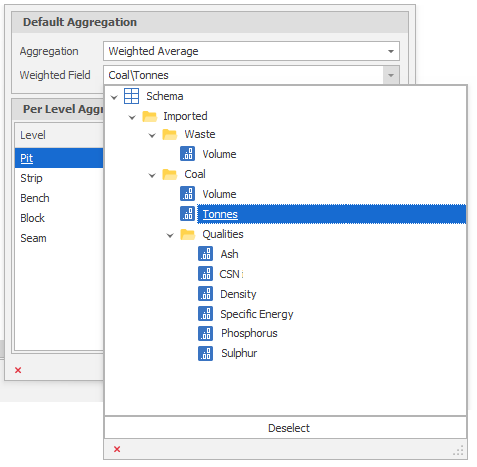
Task: Click the Waste Volume field icon
Action: [x=187, y=154]
